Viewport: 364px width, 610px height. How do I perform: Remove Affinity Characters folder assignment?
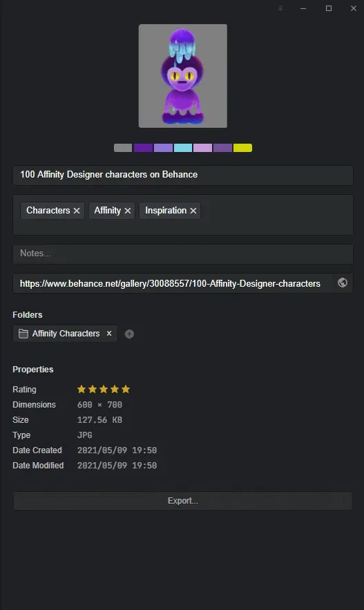[109, 334]
